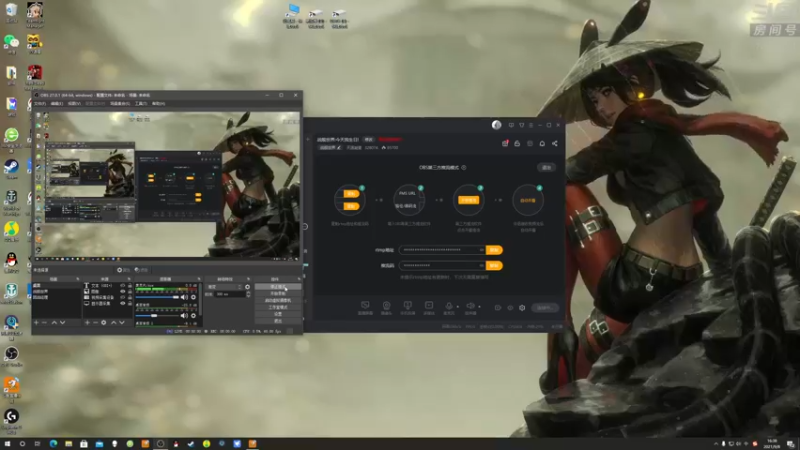Pop out the Controls dock panel

pos(299,279)
